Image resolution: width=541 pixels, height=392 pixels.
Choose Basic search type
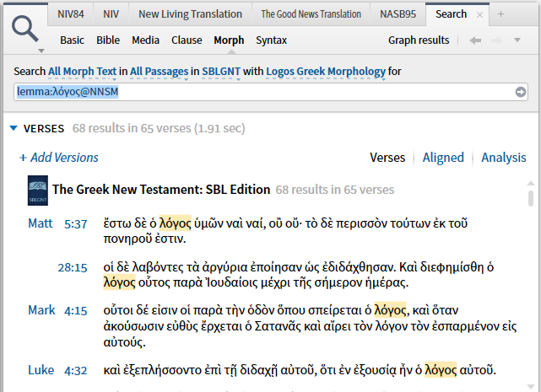coord(72,40)
